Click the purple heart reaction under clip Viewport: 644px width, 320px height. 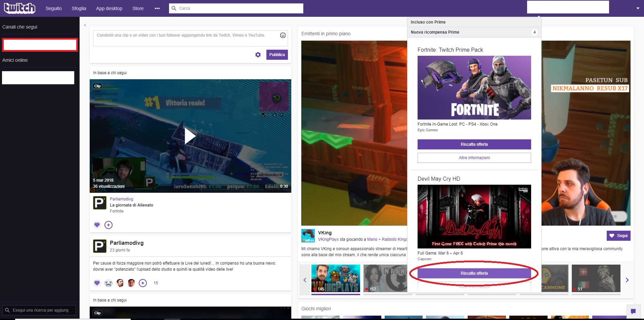coord(97,225)
